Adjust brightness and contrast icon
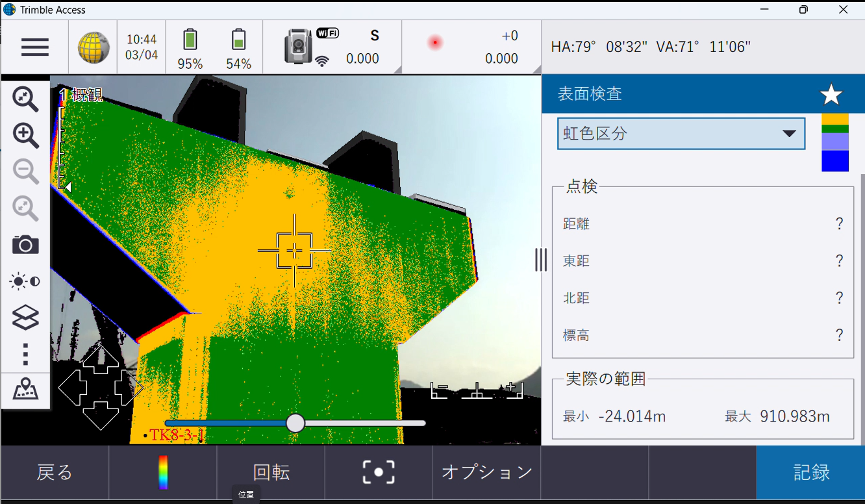This screenshot has height=504, width=865. point(25,281)
